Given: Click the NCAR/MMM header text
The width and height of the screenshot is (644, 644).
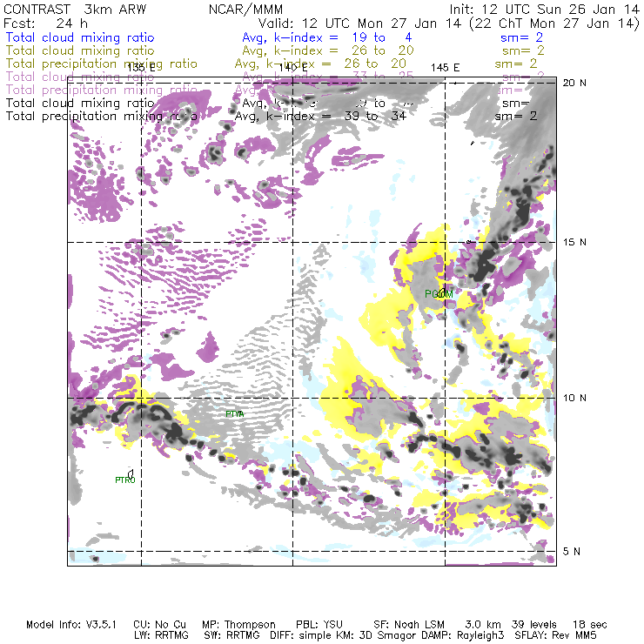Looking at the screenshot, I should click(245, 10).
